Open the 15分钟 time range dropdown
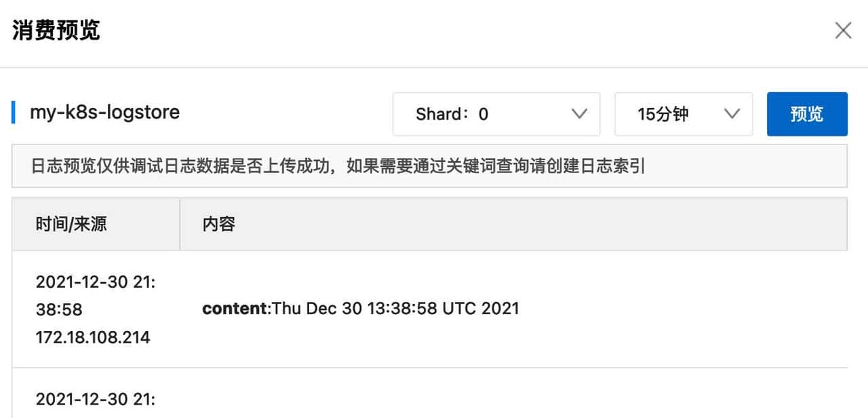The width and height of the screenshot is (868, 418). coord(683,114)
